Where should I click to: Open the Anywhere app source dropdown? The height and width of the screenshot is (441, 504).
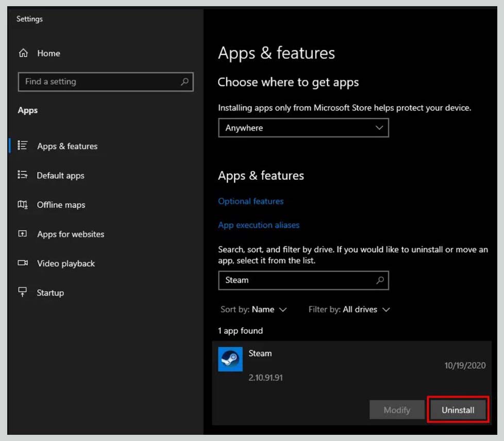click(303, 128)
